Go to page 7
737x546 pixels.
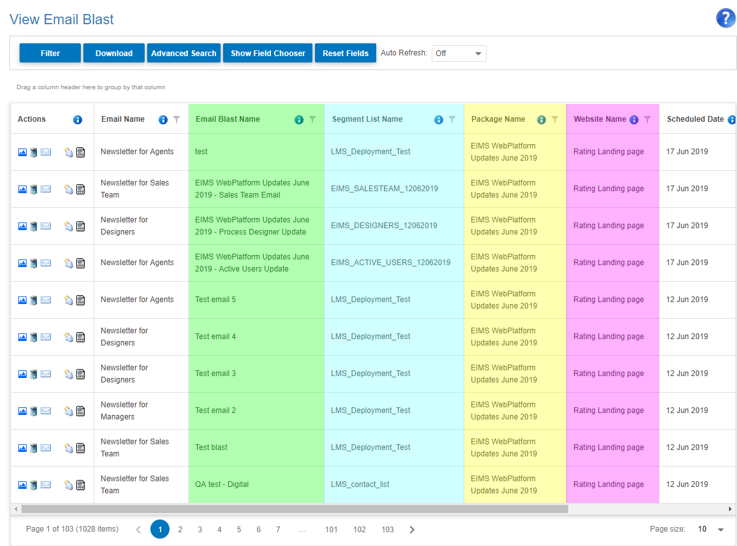pos(278,530)
